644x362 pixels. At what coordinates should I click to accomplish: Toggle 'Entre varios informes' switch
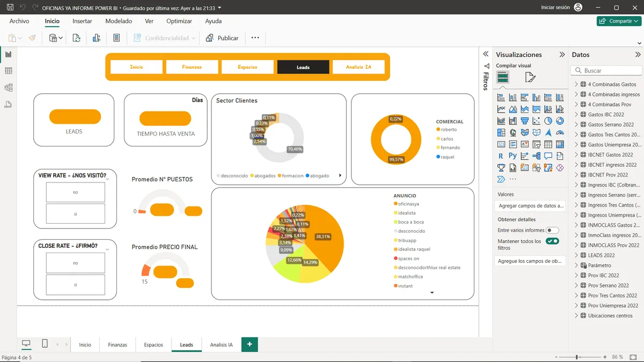click(552, 230)
